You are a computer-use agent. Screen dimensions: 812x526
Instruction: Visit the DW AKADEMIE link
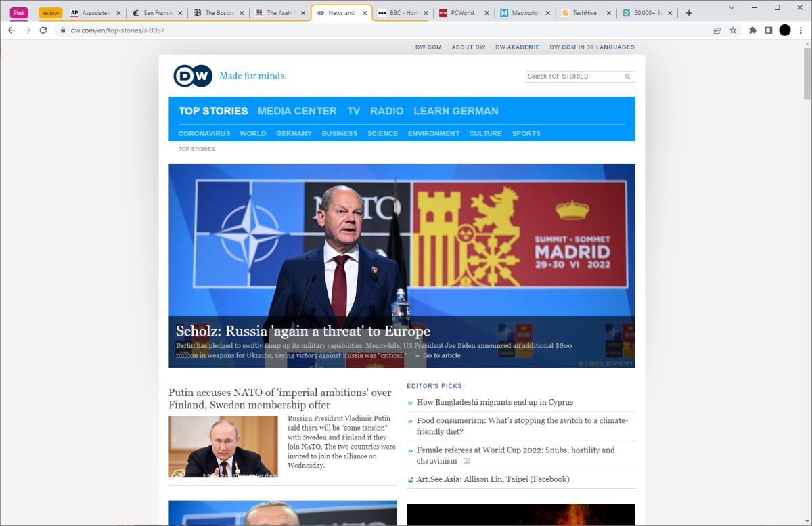coord(518,47)
